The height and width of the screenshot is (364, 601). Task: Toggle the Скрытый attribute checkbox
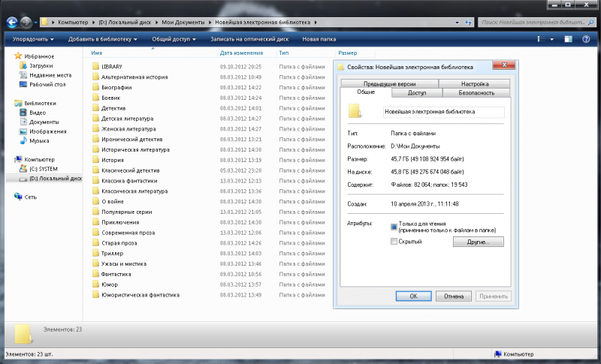point(394,241)
